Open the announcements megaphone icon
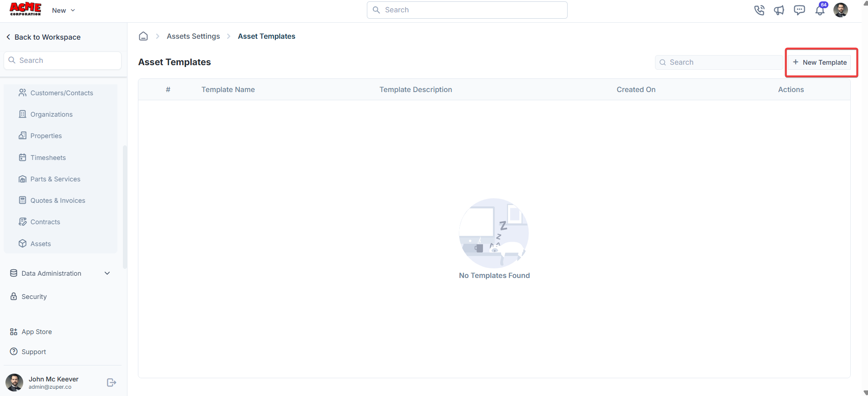 click(779, 10)
